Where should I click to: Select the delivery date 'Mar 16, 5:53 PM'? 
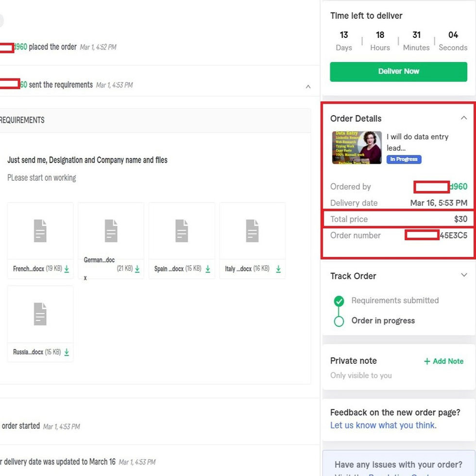[x=439, y=203]
